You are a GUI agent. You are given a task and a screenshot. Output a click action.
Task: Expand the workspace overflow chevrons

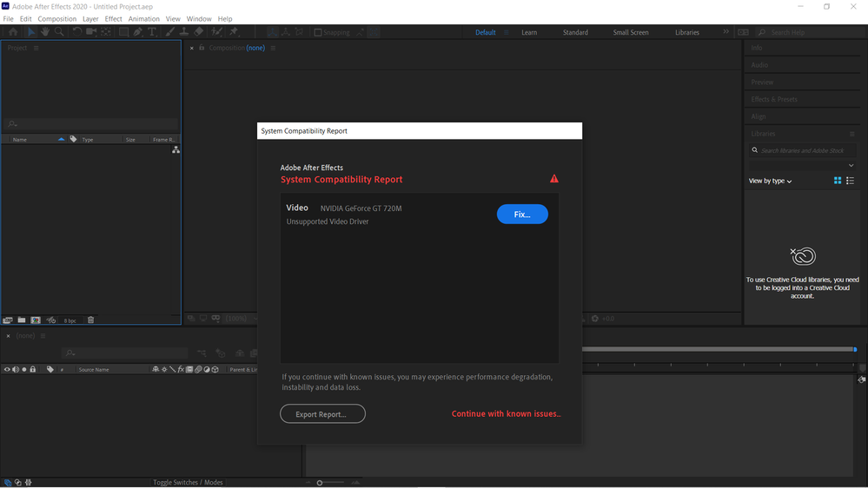[x=726, y=32]
